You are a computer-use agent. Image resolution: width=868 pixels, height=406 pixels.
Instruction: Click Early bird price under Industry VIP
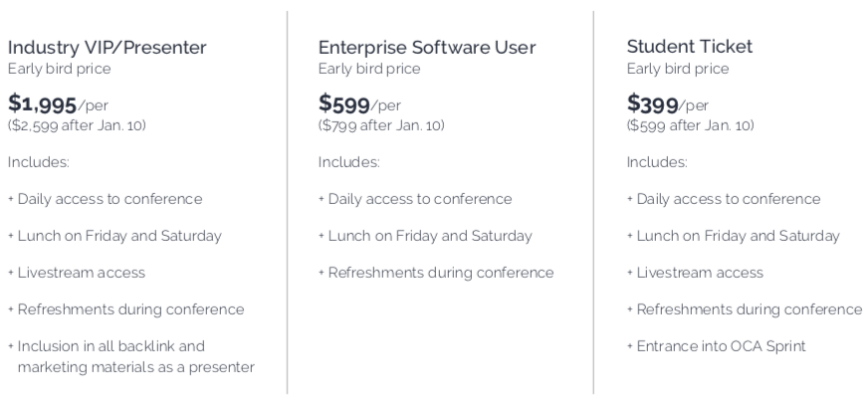click(x=60, y=69)
